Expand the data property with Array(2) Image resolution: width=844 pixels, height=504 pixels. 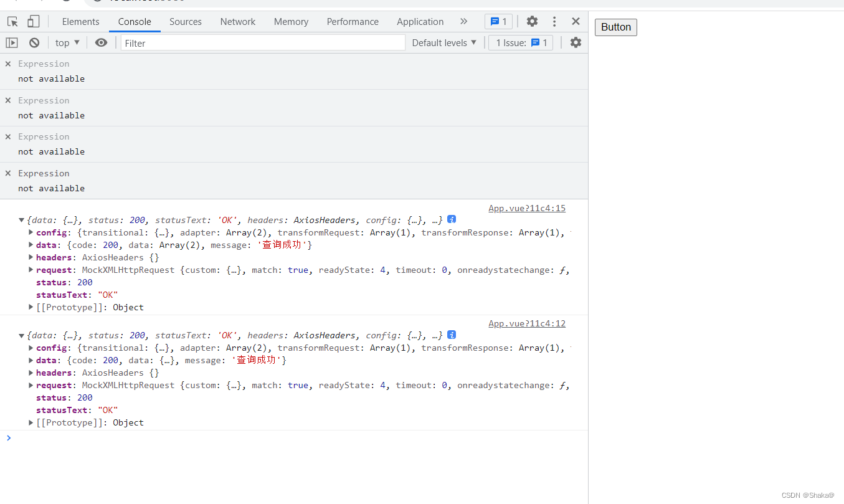coord(31,245)
